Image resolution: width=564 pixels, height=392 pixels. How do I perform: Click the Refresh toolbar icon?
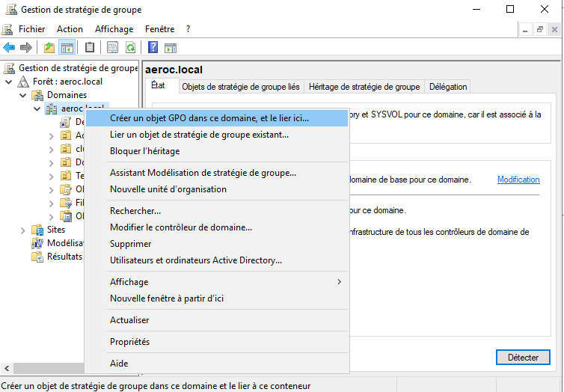tap(130, 48)
